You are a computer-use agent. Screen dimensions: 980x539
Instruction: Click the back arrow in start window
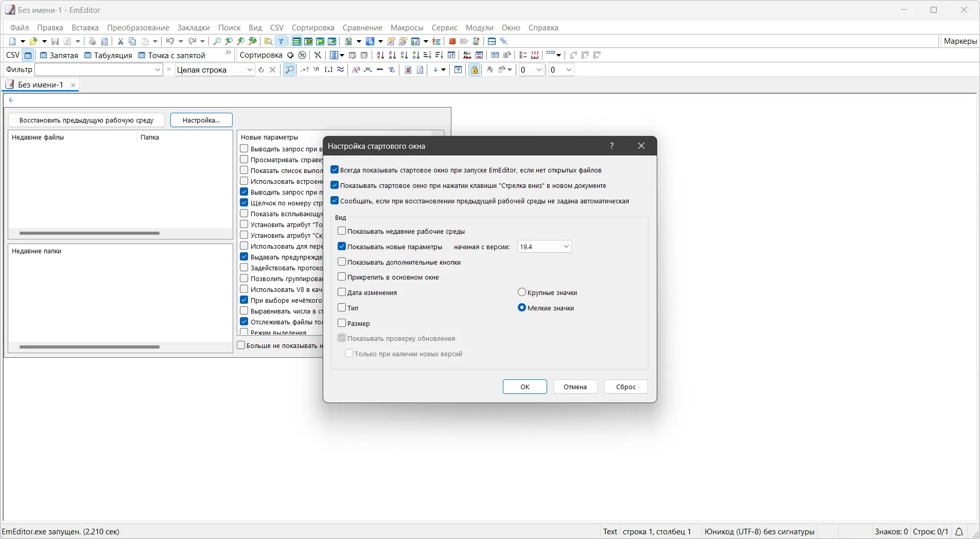coord(11,100)
